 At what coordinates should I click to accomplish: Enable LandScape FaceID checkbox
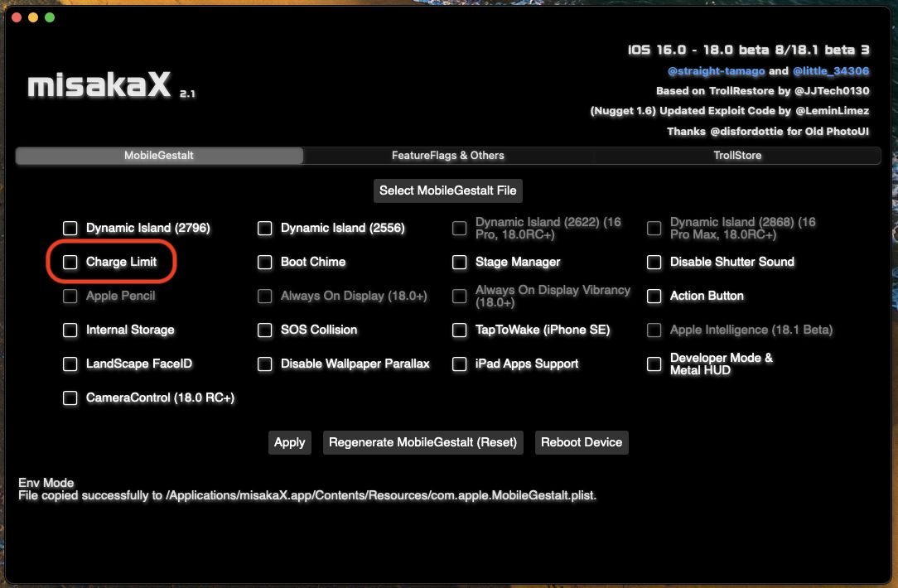[70, 364]
